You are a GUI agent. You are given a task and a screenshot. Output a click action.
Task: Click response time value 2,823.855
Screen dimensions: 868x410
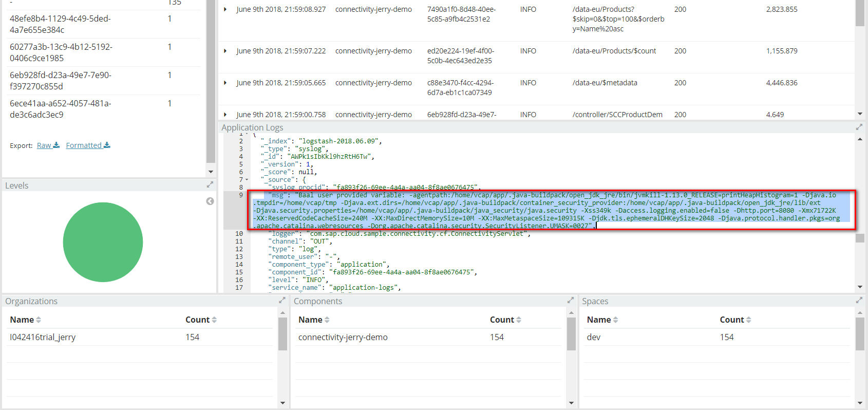(x=782, y=9)
